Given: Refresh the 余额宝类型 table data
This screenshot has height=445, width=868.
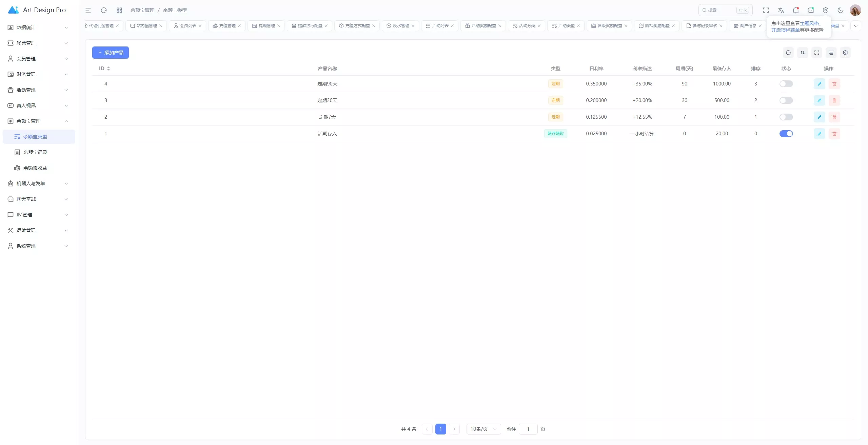Looking at the screenshot, I should (789, 53).
